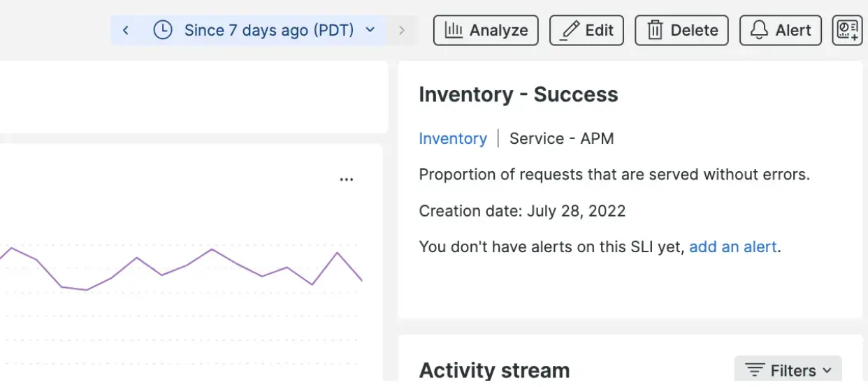Click the add to dashboard icon
Viewport: 868px width, 387px height.
[x=847, y=30]
